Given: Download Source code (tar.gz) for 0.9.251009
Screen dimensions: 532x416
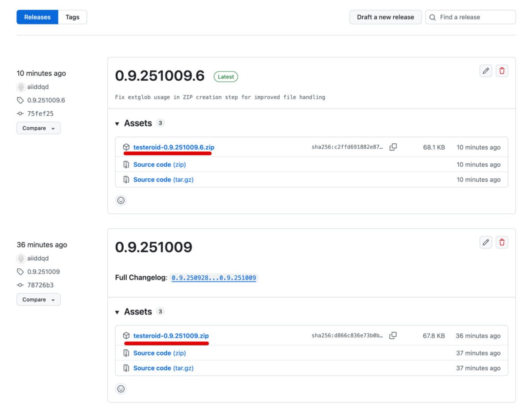Looking at the screenshot, I should tap(163, 368).
